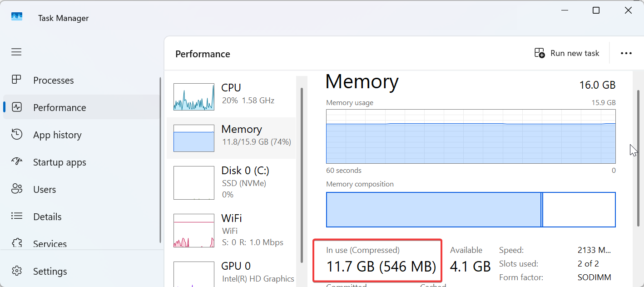This screenshot has width=644, height=287.
Task: Open the App history clock icon
Action: (16, 135)
